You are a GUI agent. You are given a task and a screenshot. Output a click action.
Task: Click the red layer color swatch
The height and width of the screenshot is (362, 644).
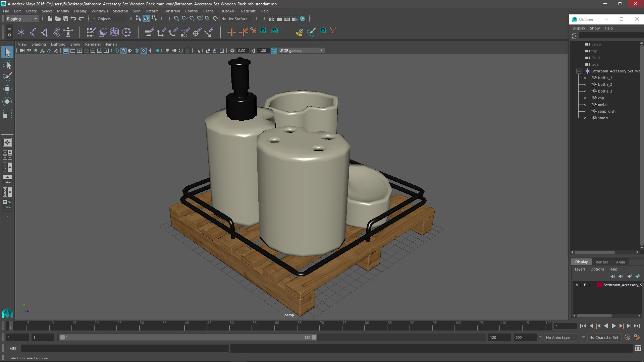point(600,285)
